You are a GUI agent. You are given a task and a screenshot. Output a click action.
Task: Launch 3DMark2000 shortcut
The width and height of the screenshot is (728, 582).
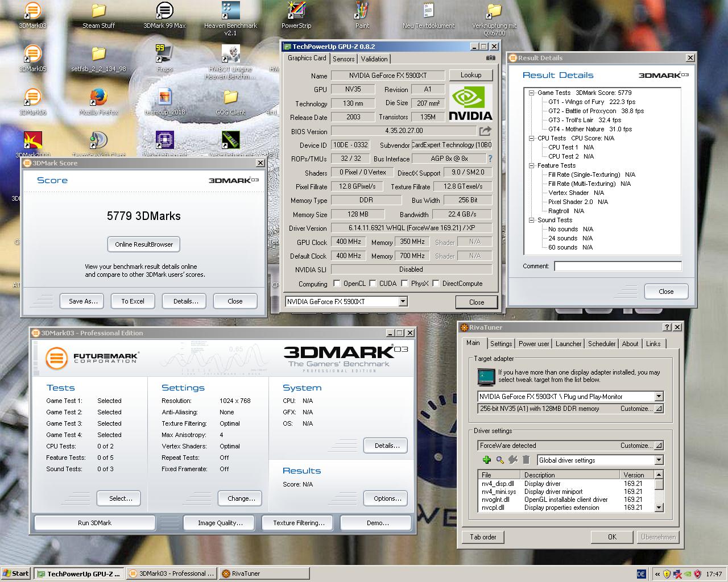click(x=32, y=144)
